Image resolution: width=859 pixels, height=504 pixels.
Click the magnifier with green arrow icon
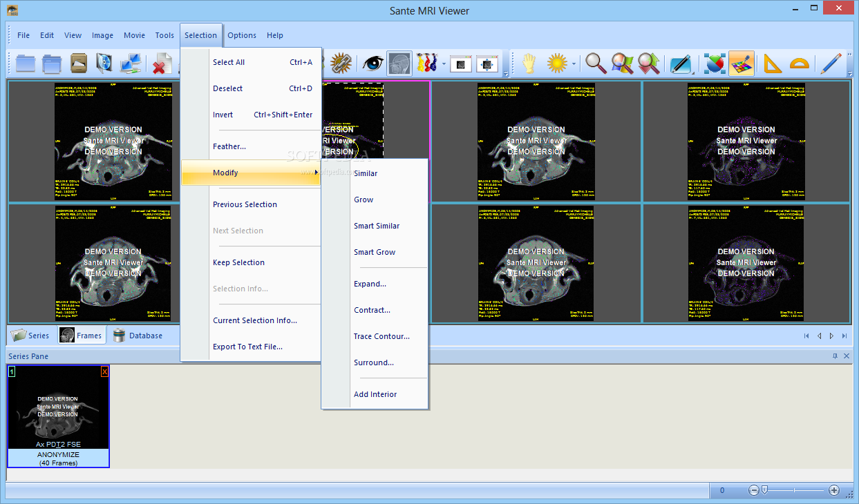[x=648, y=64]
